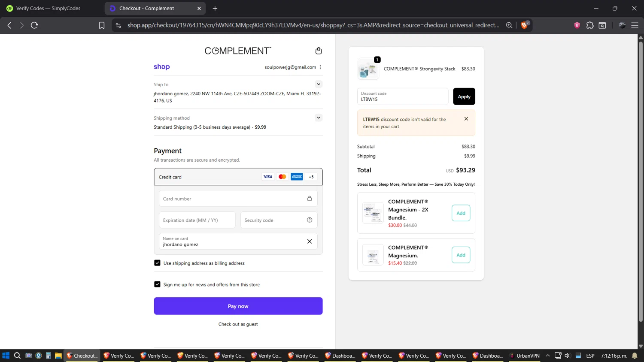Add the $15.40 COMPLEMENT Magnesium

click(x=461, y=255)
